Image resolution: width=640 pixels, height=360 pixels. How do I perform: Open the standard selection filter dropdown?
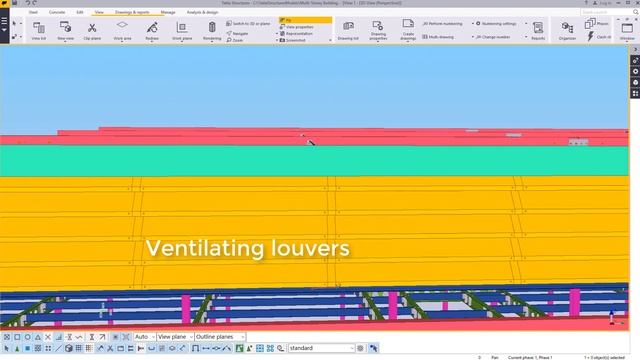point(322,348)
